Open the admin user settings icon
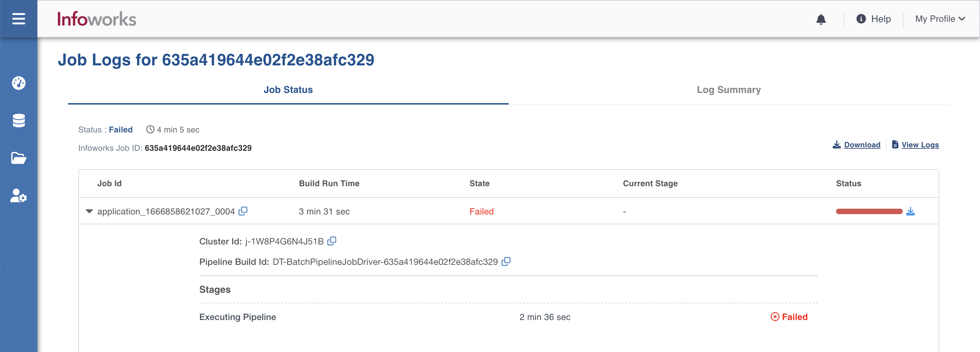Image resolution: width=980 pixels, height=352 pixels. [x=18, y=196]
